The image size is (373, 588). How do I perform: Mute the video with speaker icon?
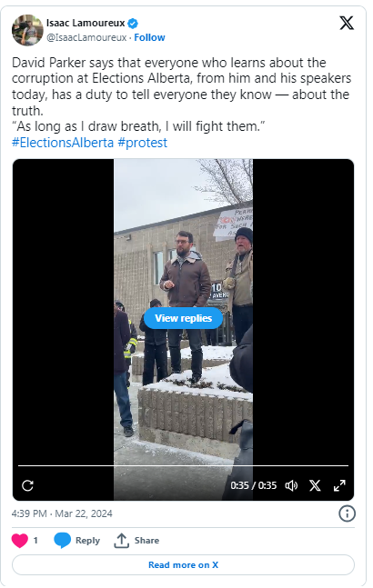(x=291, y=485)
